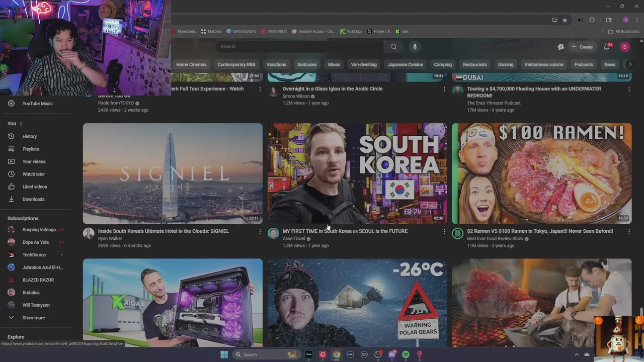This screenshot has width=644, height=362.
Task: Click the Create button
Action: coord(582,47)
